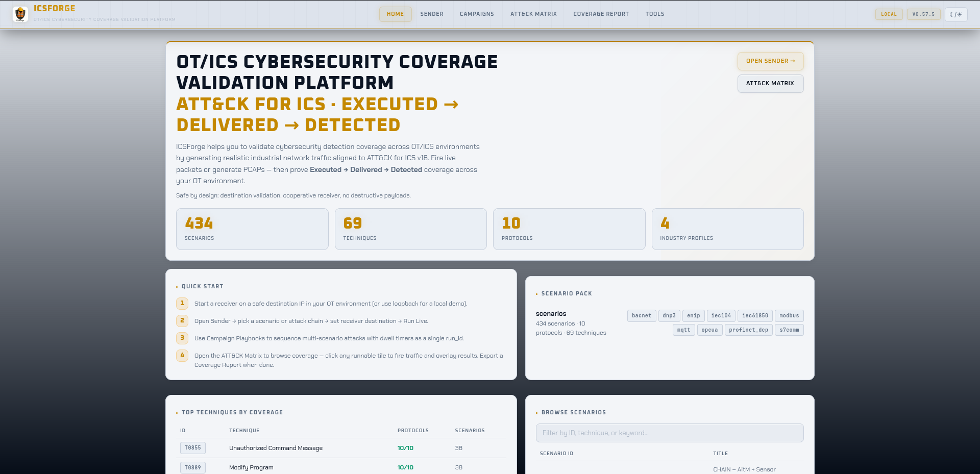980x474 pixels.
Task: Click the T0889 technique ID badge
Action: pyautogui.click(x=193, y=467)
